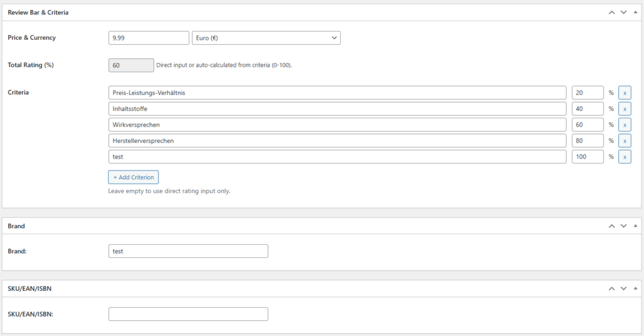This screenshot has height=336, width=644.
Task: Move SKU/EAN/ISBN panel up
Action: (611, 288)
